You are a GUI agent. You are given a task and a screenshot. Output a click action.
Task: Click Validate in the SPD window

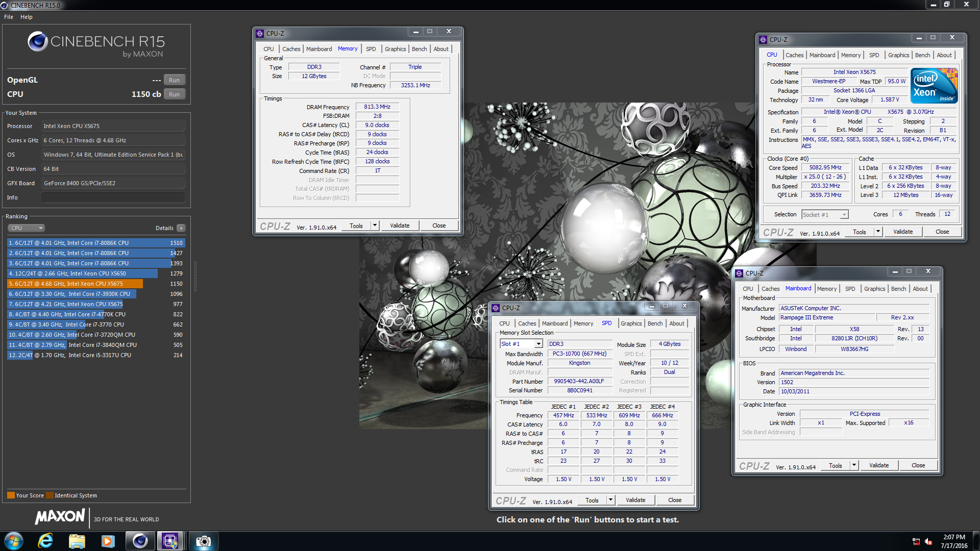point(635,500)
